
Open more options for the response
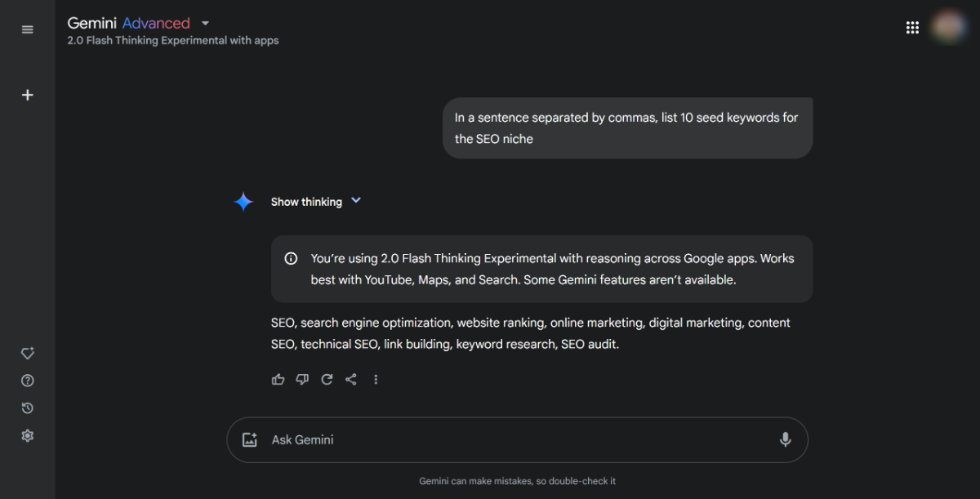(x=376, y=379)
